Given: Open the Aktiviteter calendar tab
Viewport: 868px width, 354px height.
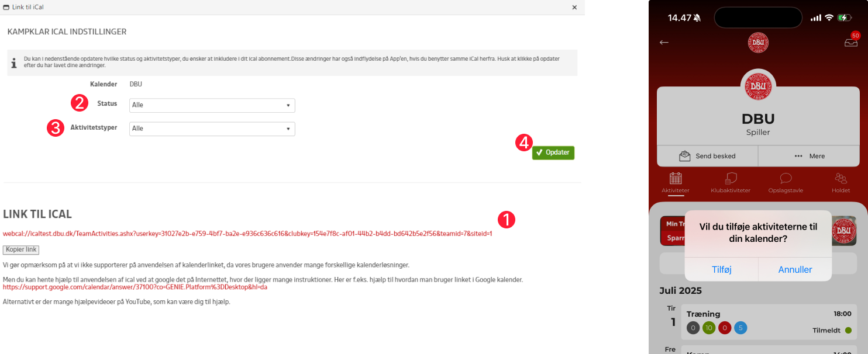Looking at the screenshot, I should pos(676,183).
